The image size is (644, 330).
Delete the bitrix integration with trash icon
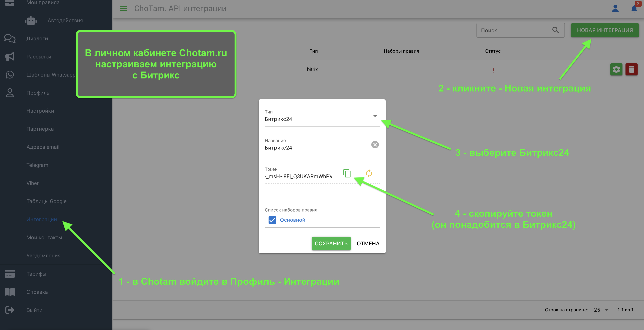631,69
